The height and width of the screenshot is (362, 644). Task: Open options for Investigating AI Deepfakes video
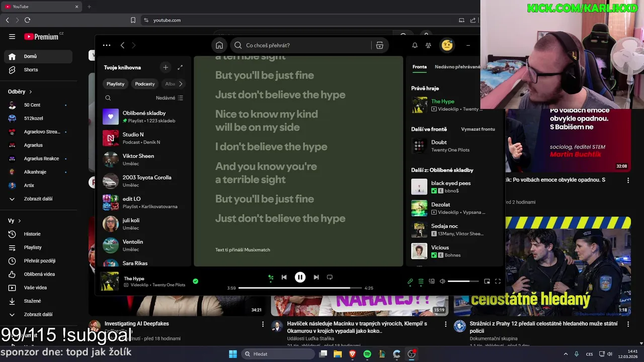click(x=263, y=324)
